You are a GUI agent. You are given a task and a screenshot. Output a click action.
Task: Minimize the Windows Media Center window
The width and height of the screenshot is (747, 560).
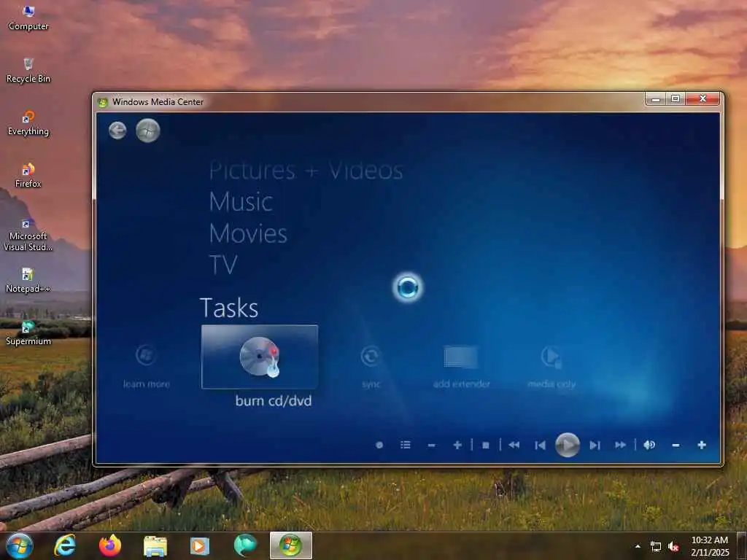click(x=656, y=98)
